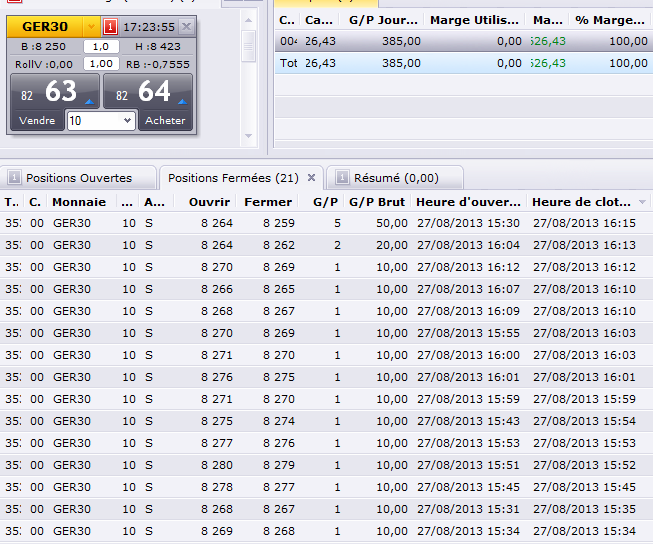
Task: Click the 1,0 input field
Action: click(x=100, y=46)
